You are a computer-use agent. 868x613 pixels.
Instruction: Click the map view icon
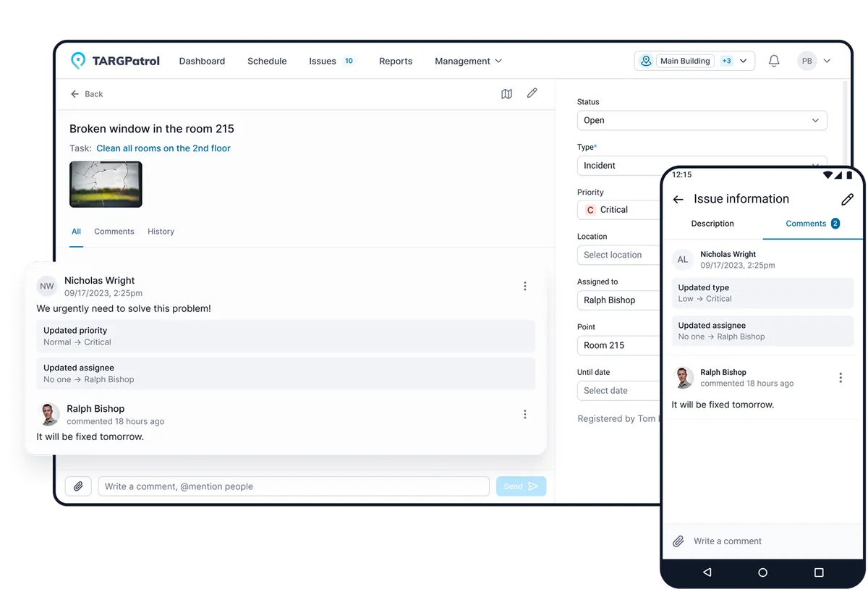[506, 94]
